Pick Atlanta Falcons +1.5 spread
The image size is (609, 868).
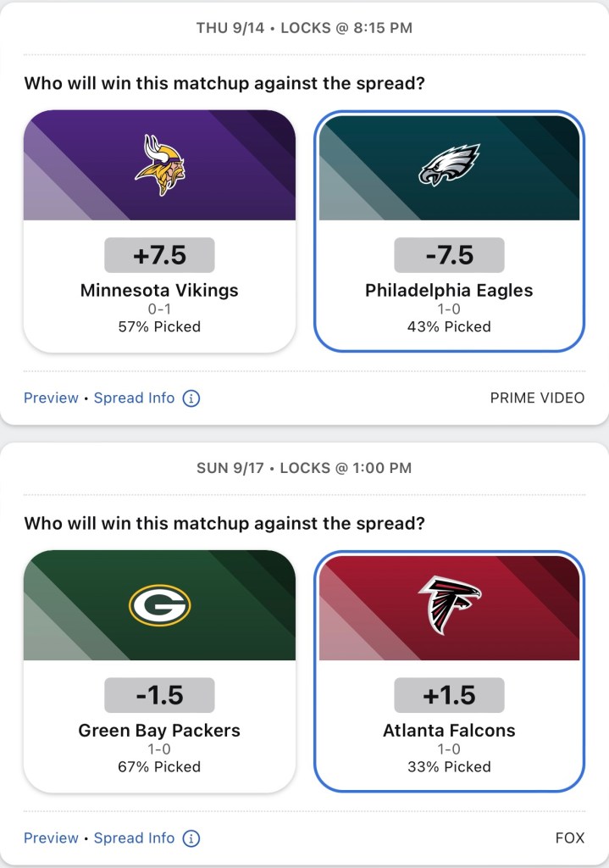[x=449, y=695]
